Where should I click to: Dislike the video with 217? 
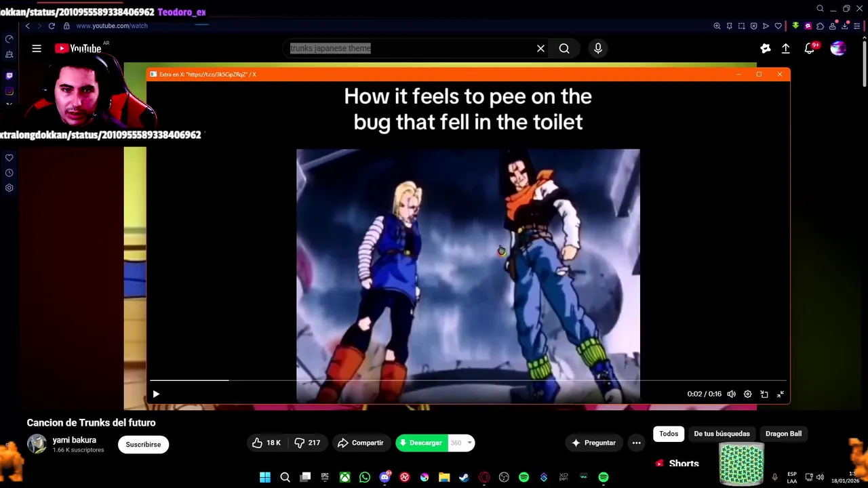[307, 443]
